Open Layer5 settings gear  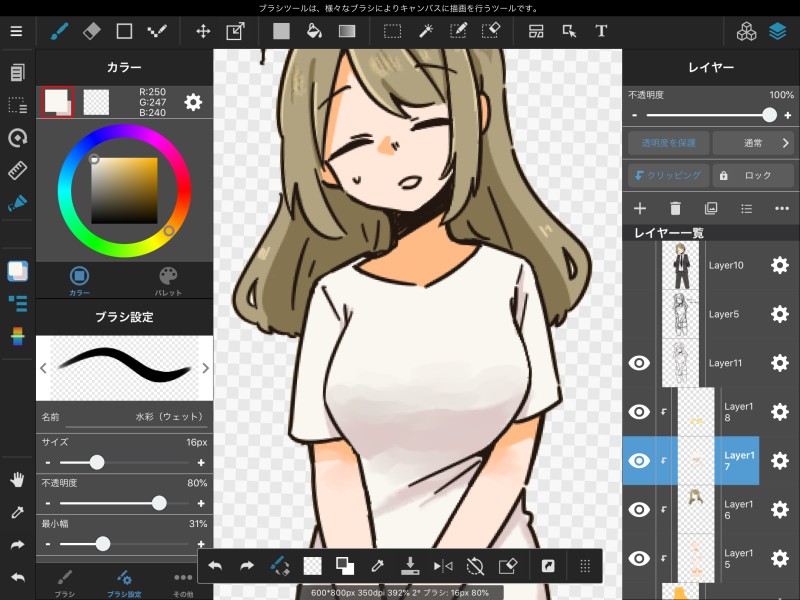click(x=780, y=314)
